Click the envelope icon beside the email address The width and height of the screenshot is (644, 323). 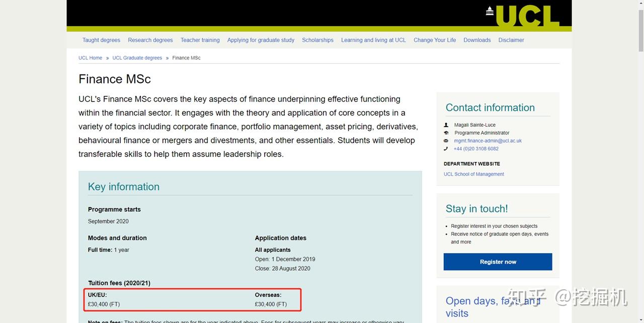click(x=446, y=141)
